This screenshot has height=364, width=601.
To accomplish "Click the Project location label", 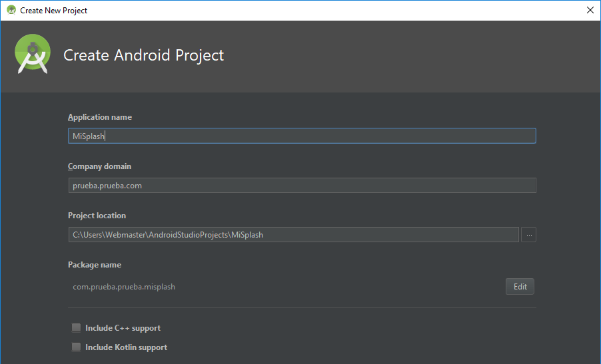I will [x=97, y=216].
